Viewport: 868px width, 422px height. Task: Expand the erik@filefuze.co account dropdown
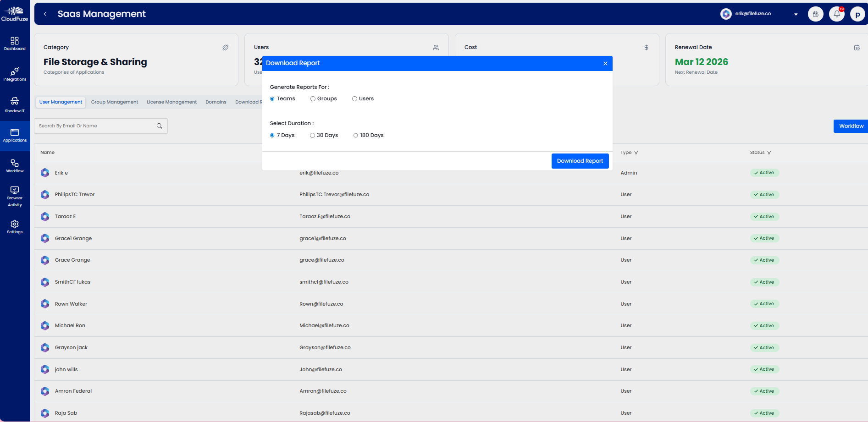point(796,14)
